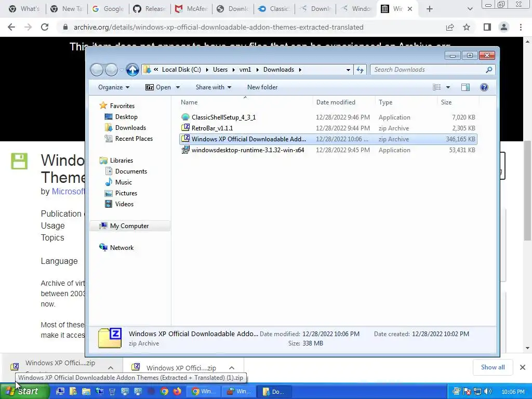
Task: Expand the view options dropdown arrow
Action: point(448,87)
